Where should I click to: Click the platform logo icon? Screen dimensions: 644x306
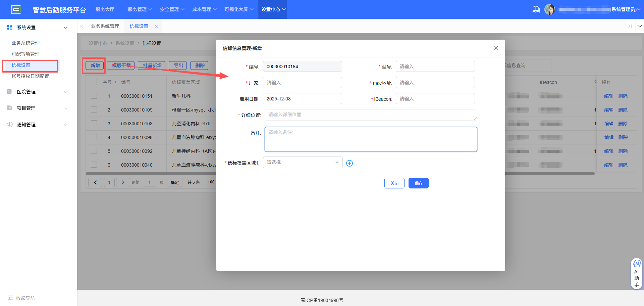point(16,9)
